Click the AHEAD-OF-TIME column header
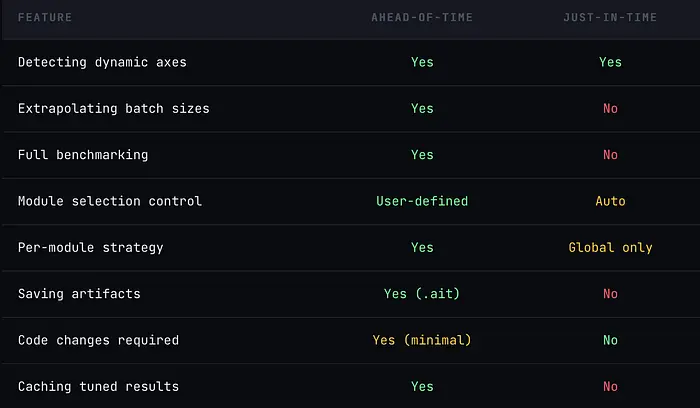700x408 pixels. (422, 18)
